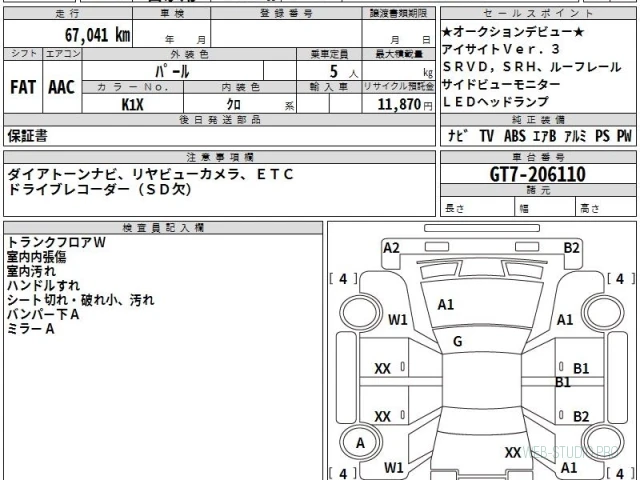Click the 車検 header cell
This screenshot has height=480, width=640.
click(x=172, y=13)
